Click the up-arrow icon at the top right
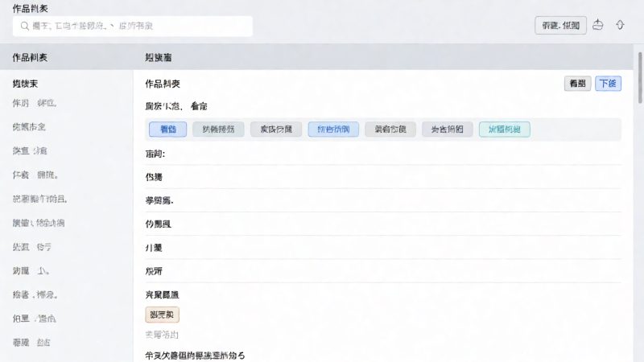The image size is (644, 362). (620, 25)
